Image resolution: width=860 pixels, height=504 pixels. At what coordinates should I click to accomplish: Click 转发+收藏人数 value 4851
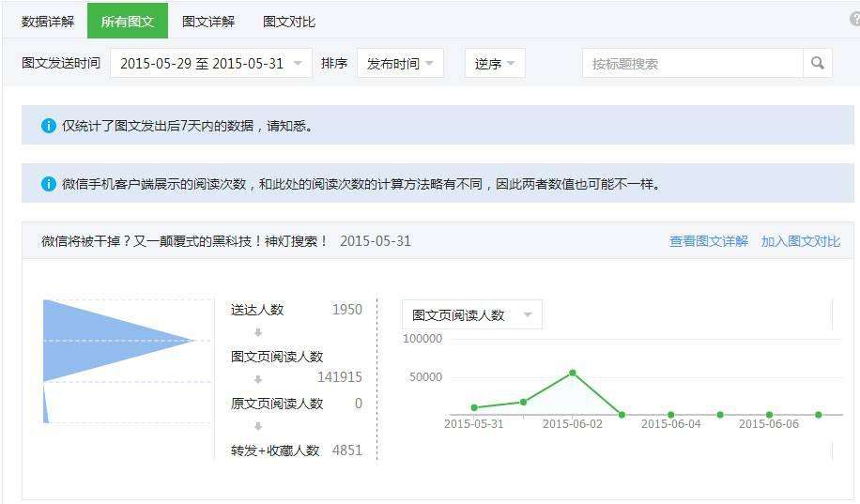[347, 451]
